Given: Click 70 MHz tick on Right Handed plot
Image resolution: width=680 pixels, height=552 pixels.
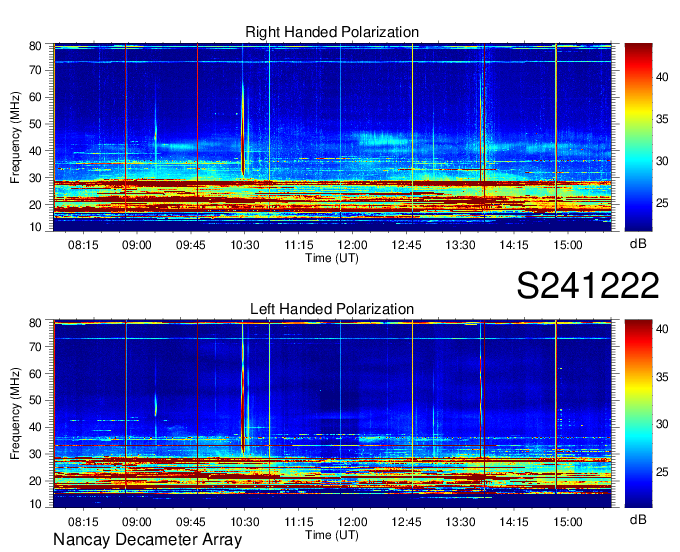Looking at the screenshot, I should (35, 70).
